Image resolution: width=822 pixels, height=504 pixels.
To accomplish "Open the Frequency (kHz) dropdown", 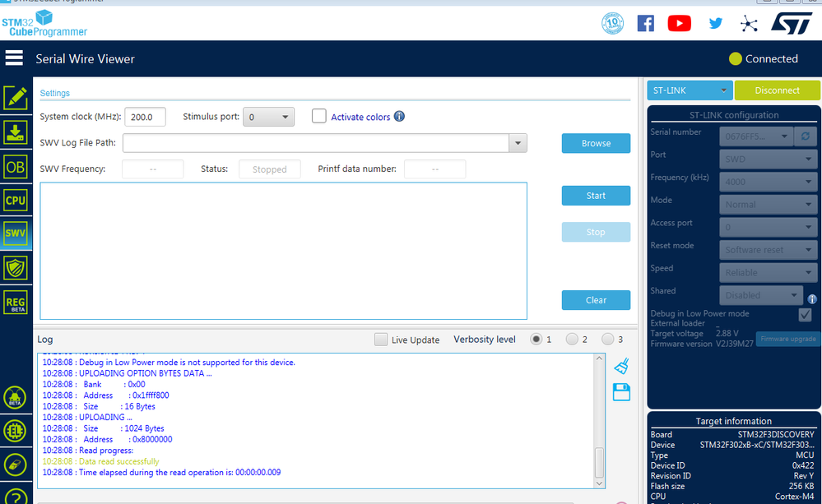I will [768, 182].
